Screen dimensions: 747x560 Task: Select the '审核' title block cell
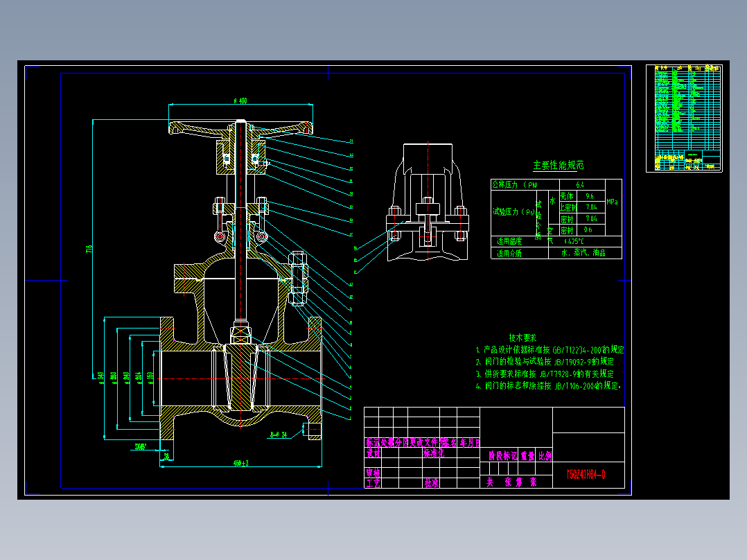tap(373, 473)
